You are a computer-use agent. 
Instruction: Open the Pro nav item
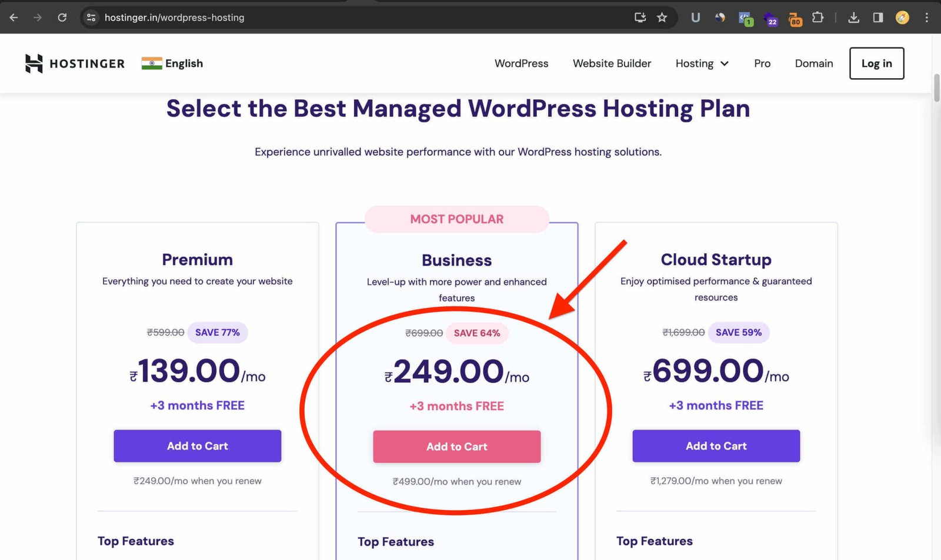click(762, 63)
